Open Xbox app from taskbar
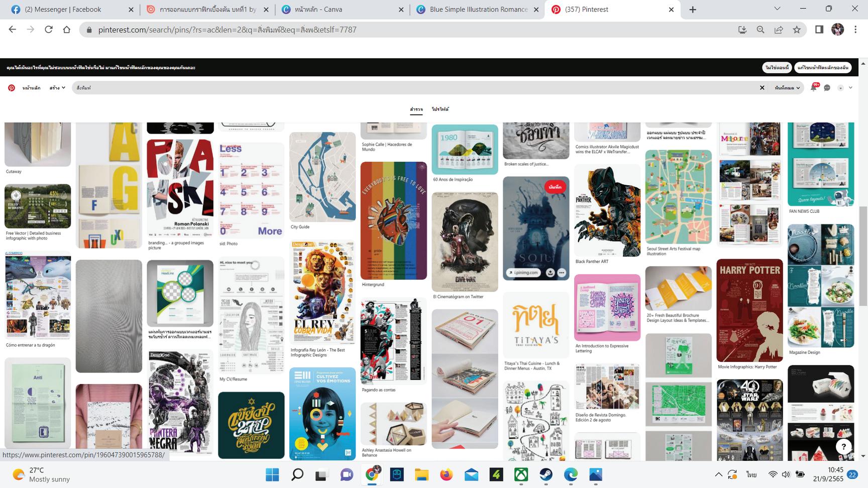 point(521,474)
